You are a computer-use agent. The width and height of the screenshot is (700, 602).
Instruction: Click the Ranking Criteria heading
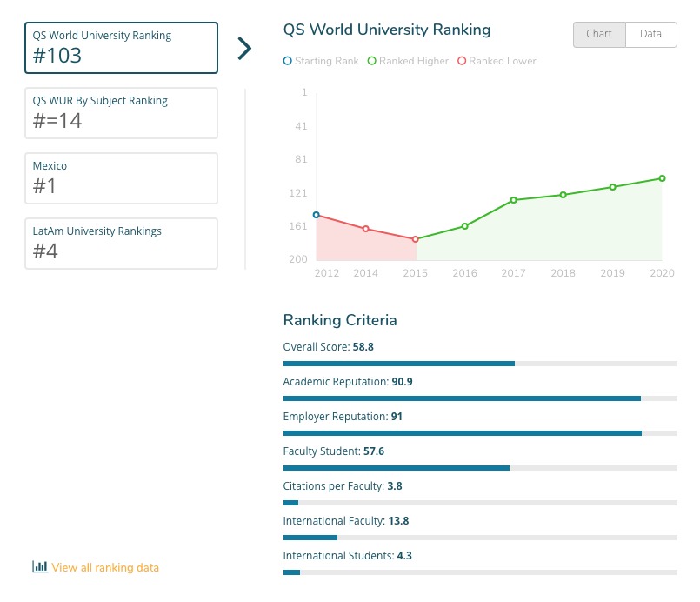[340, 320]
